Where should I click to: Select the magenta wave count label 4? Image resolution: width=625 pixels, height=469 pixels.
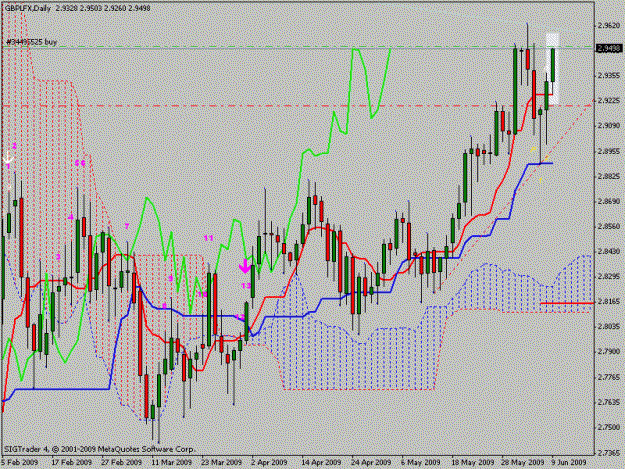tap(71, 217)
